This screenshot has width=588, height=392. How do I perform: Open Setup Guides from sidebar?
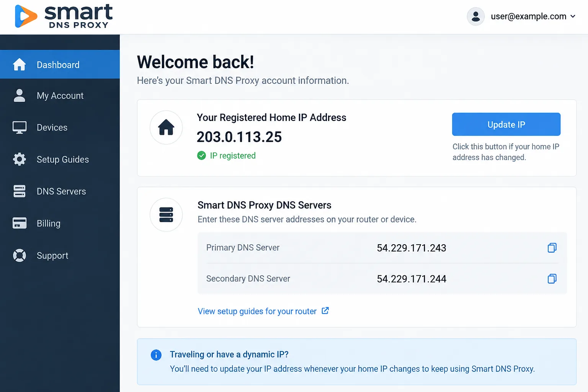60,159
